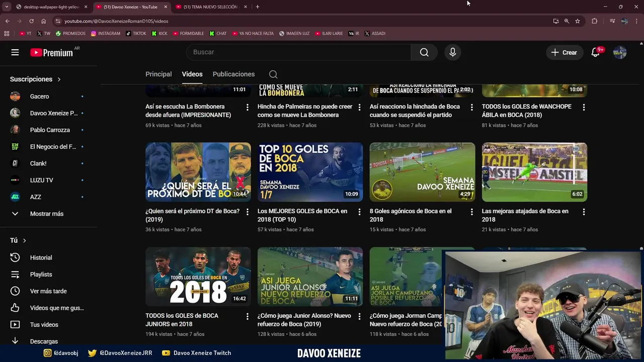Bookmark this page with star icon
Screen dimensions: 644x362
click(x=578, y=21)
